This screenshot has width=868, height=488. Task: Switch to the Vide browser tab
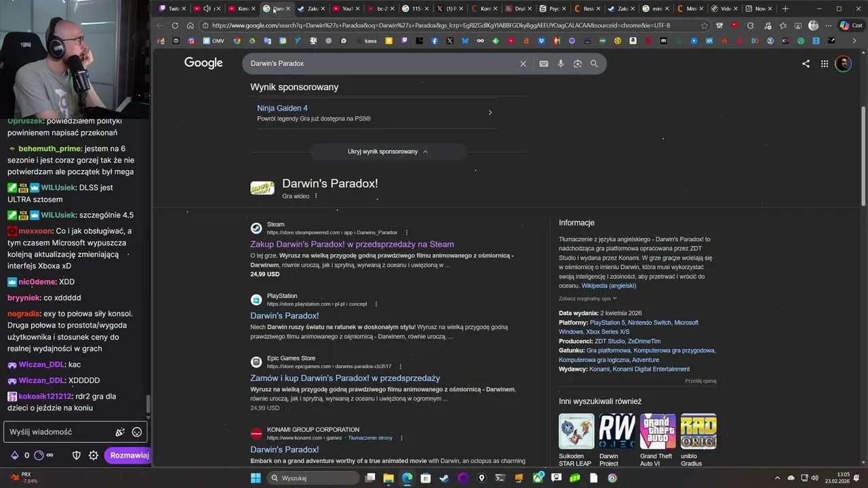click(725, 9)
